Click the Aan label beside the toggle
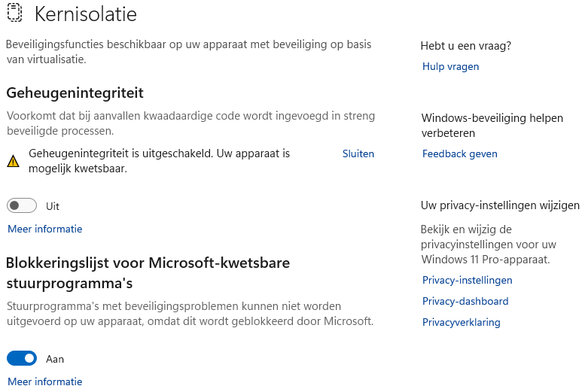Viewport: 585px width, 392px height. 55,359
